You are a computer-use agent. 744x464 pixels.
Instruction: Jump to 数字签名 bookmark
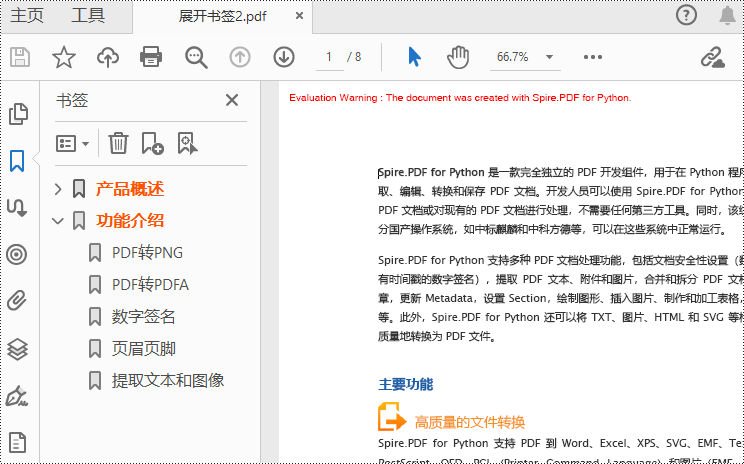pos(143,316)
